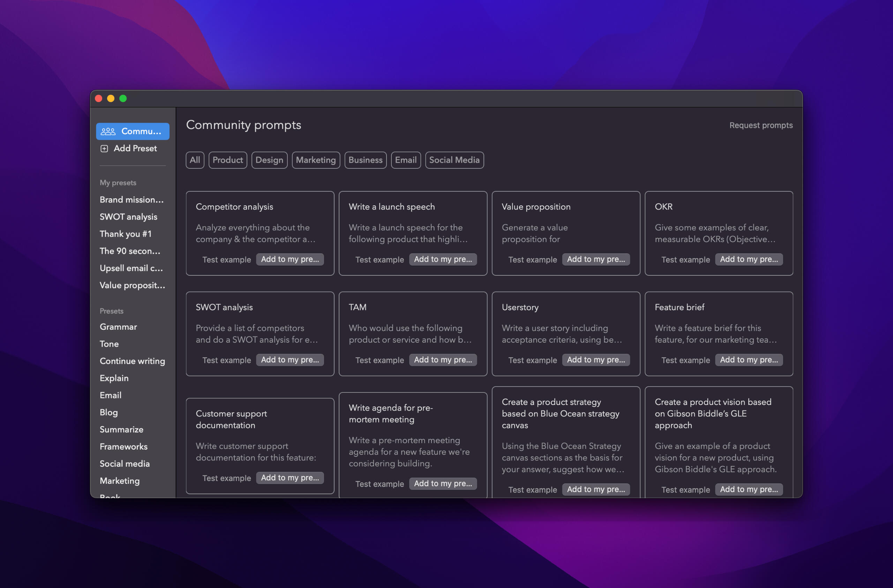Open the Request prompts link

point(760,125)
